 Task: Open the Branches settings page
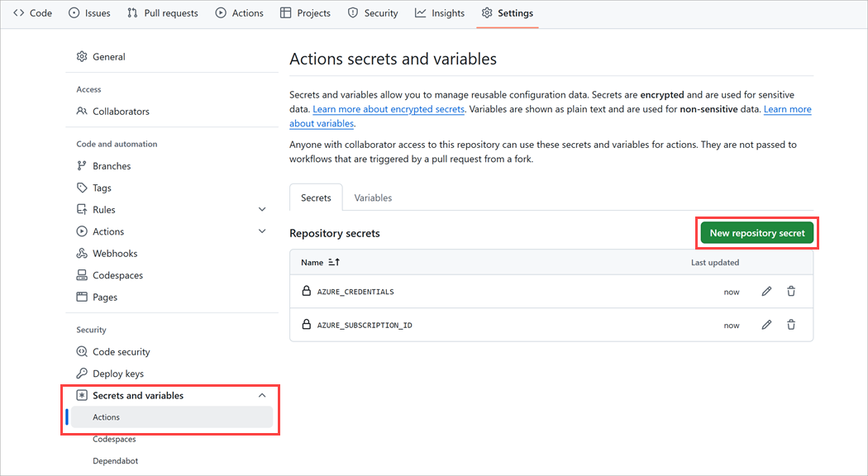[112, 165]
